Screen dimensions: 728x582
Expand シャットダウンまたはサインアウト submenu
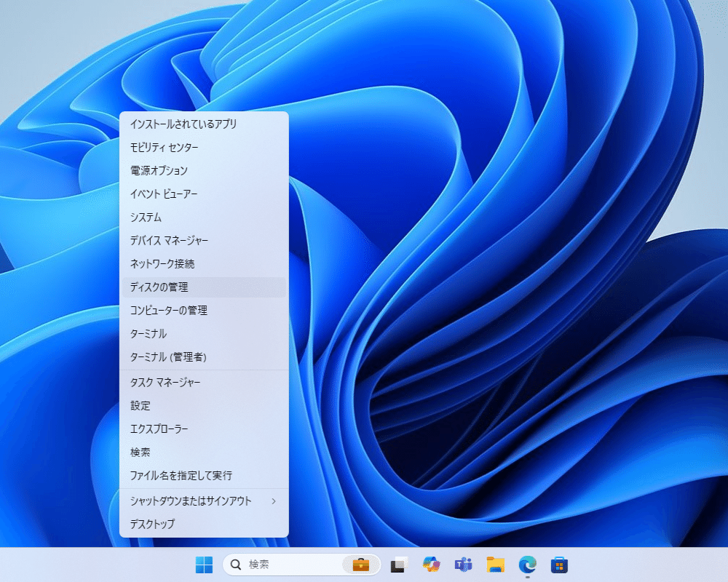[204, 501]
